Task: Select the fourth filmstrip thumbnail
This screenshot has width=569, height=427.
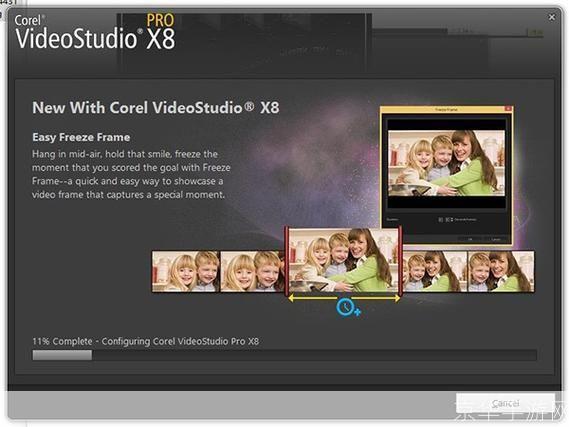Action: 435,271
